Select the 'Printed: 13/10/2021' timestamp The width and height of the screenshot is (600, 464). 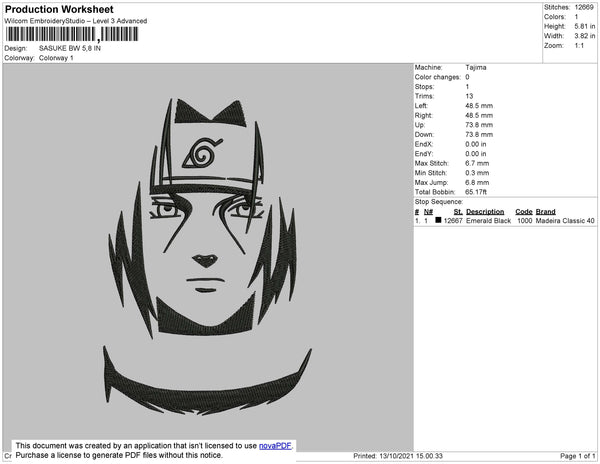coord(398,456)
